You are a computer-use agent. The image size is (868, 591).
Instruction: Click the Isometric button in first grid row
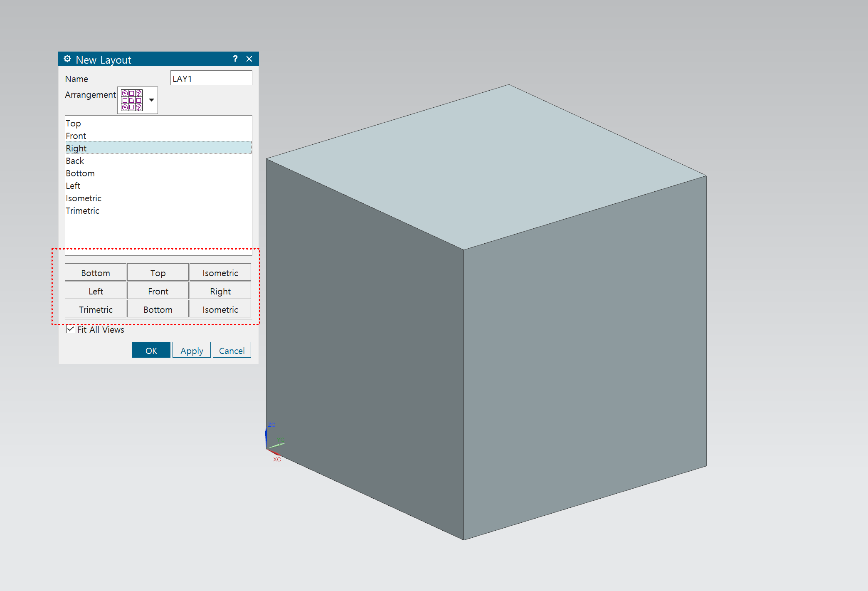[x=220, y=272]
